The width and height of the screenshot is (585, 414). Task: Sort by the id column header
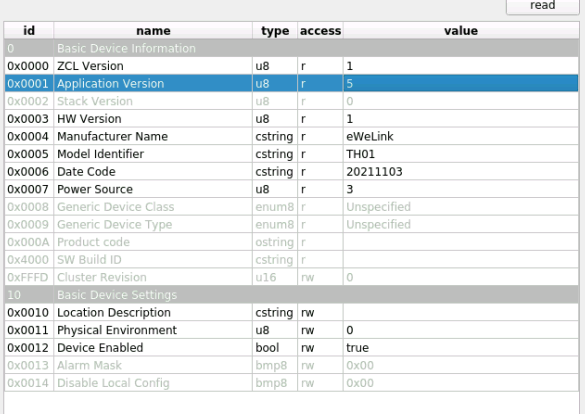pyautogui.click(x=29, y=31)
